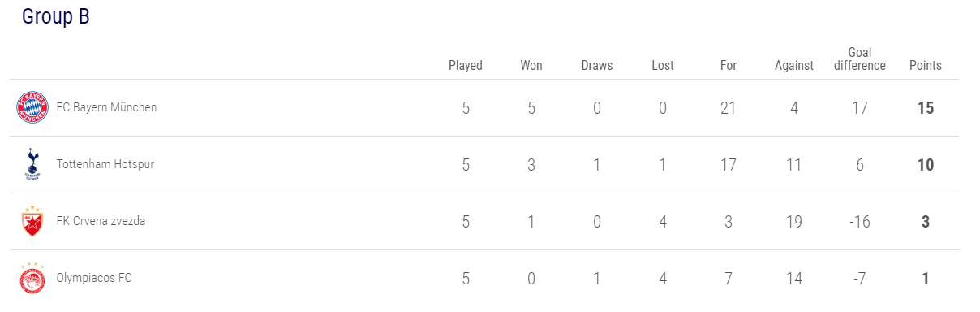The height and width of the screenshot is (312, 980).
Task: Click the Lost column header
Action: (663, 65)
